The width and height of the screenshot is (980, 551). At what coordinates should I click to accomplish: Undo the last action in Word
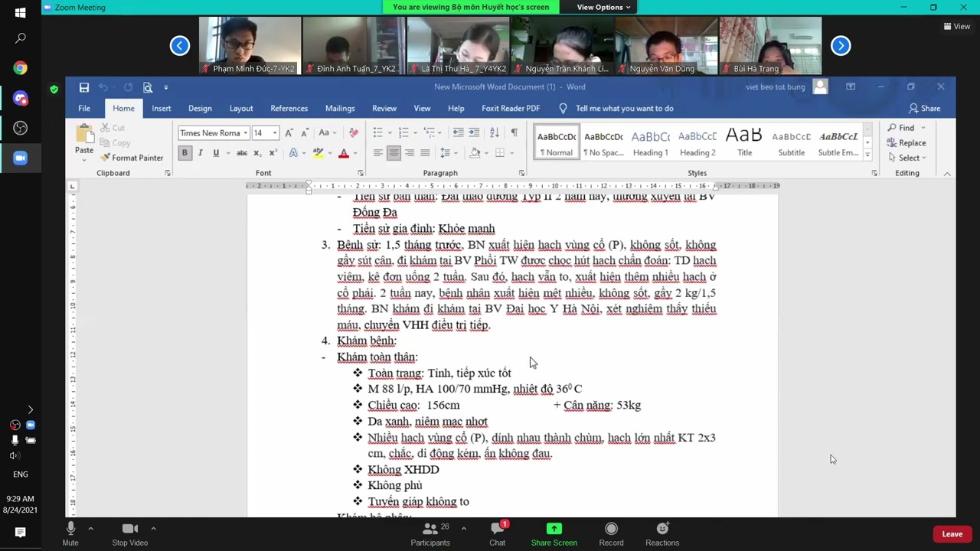coord(103,87)
